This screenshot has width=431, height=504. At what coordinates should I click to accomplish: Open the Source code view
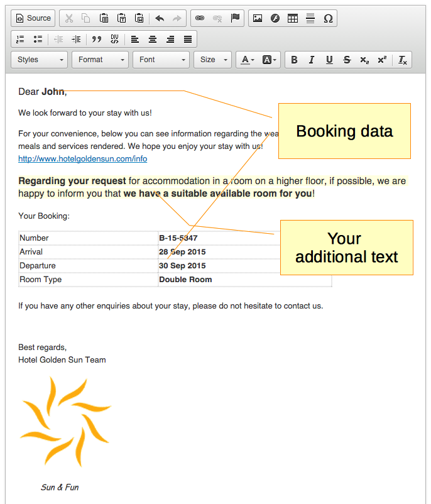(x=33, y=18)
